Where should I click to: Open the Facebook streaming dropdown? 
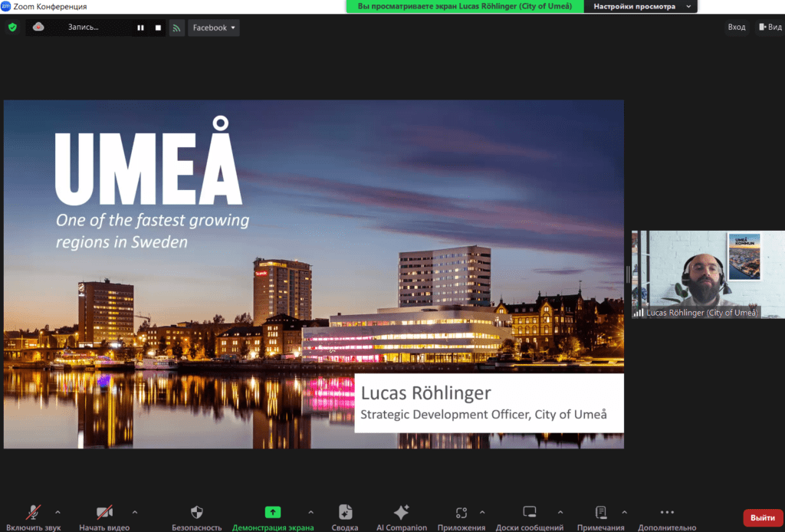(x=214, y=28)
